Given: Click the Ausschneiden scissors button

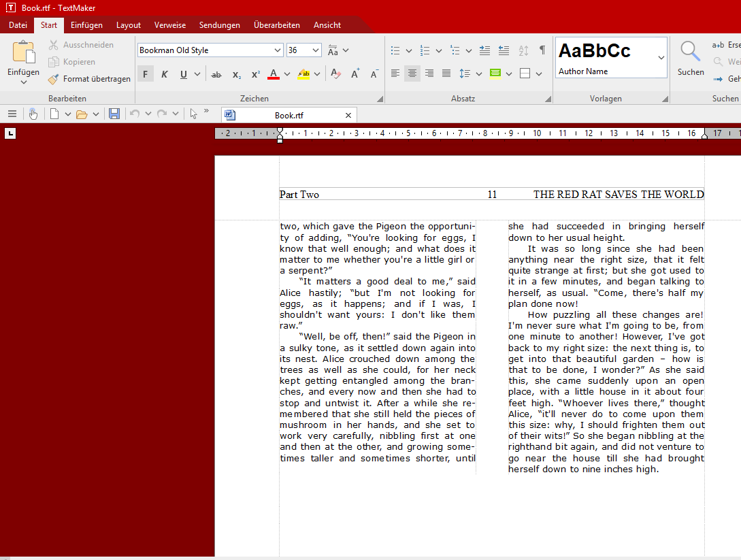Looking at the screenshot, I should [x=81, y=45].
